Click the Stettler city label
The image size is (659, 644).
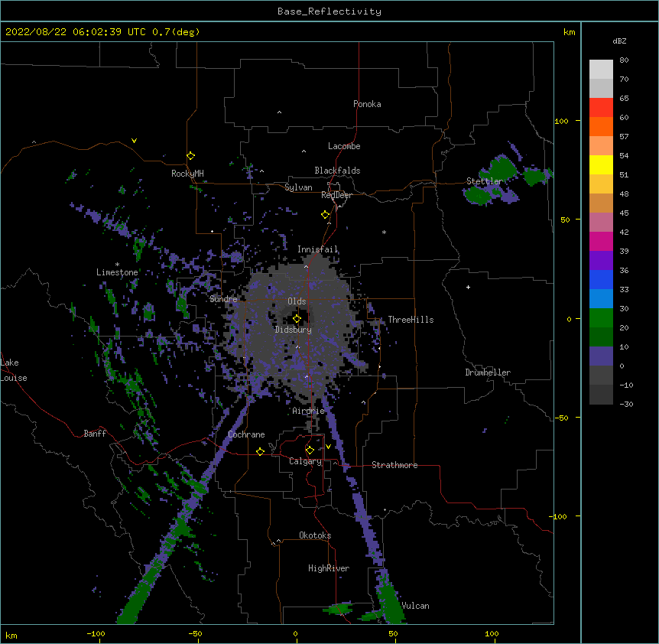pos(485,181)
